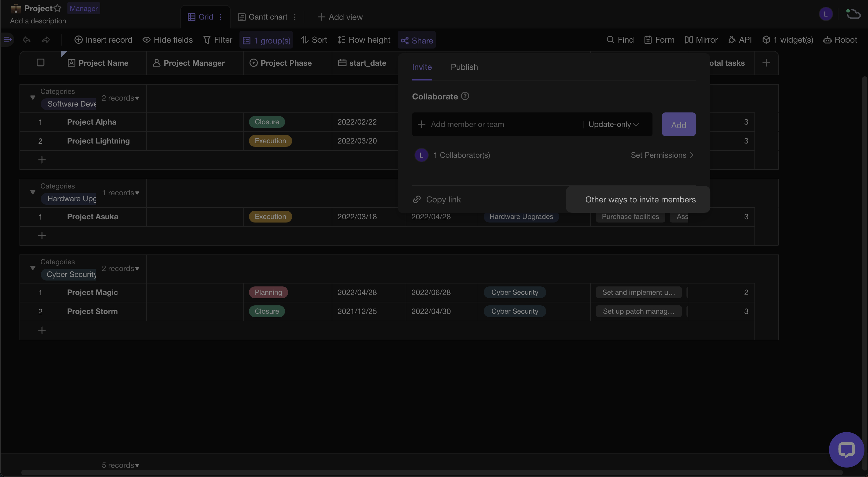Add record in Hardware Upgrades group
868x477 pixels.
coord(42,236)
